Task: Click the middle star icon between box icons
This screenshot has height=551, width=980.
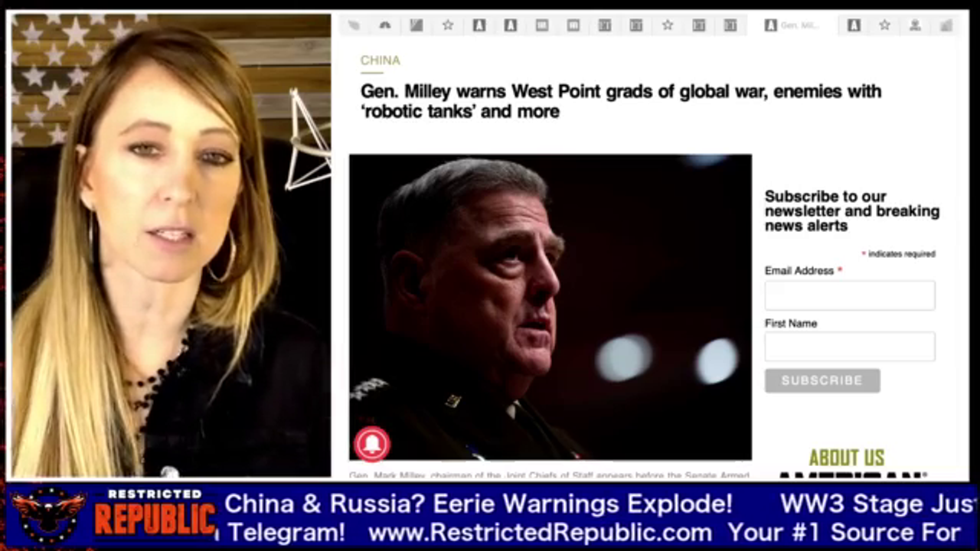Action: [x=668, y=25]
